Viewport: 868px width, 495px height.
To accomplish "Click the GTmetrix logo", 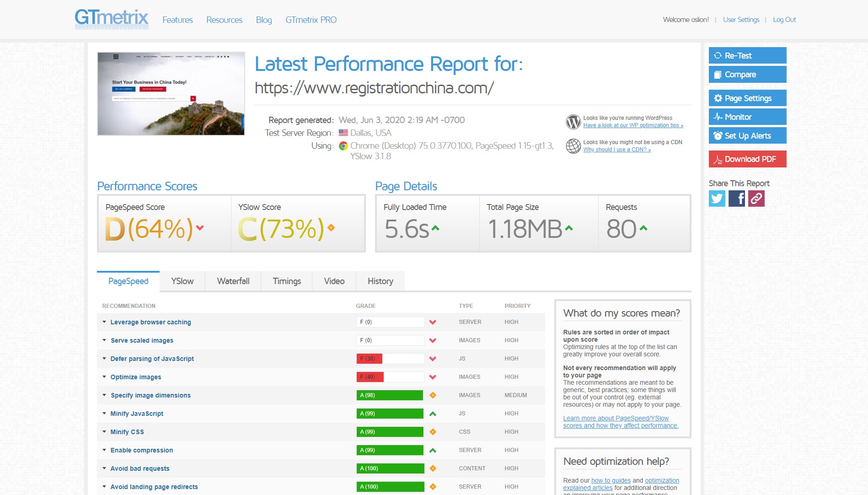I will pos(112,19).
